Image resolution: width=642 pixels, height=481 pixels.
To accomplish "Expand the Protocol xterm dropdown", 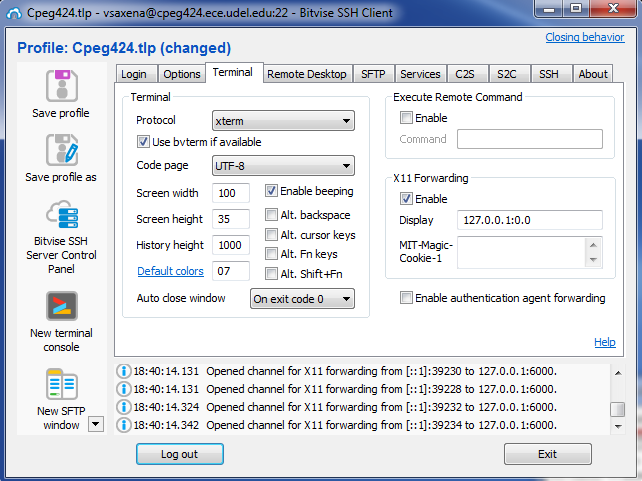I will [283, 121].
